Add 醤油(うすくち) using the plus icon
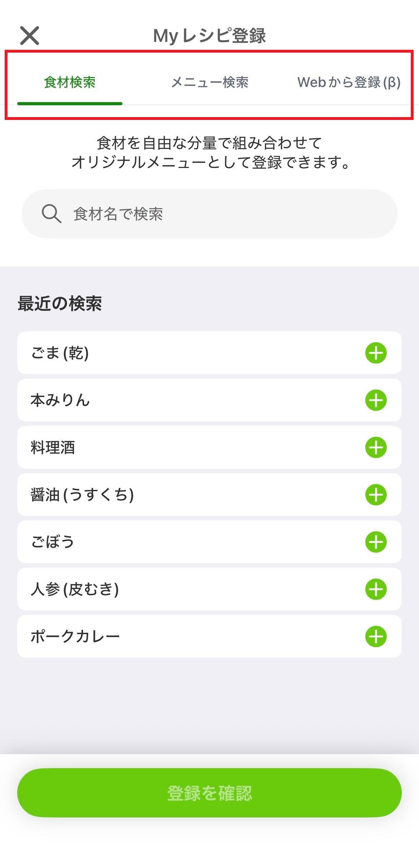 376,495
